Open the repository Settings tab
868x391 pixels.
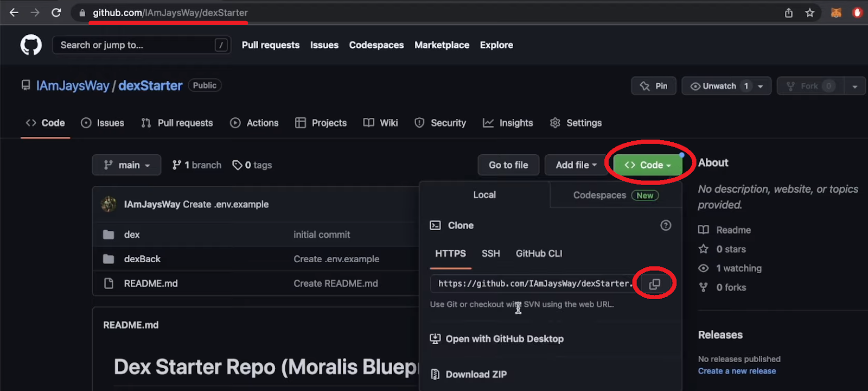(576, 123)
